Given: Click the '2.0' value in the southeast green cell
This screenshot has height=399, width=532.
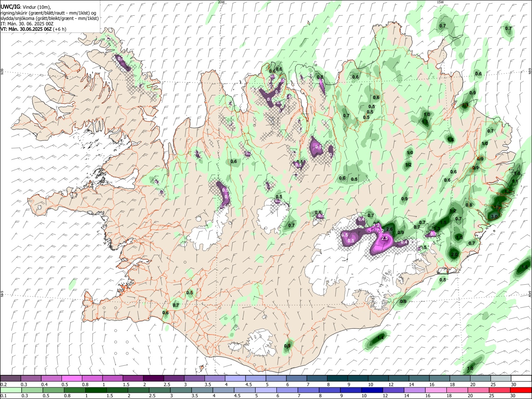Looking at the screenshot, I should [454, 254].
